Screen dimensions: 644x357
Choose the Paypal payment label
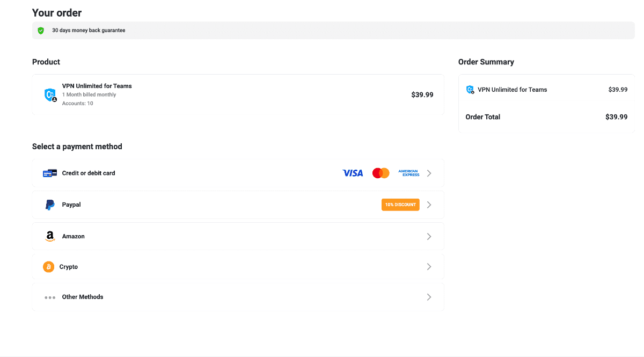pyautogui.click(x=71, y=205)
